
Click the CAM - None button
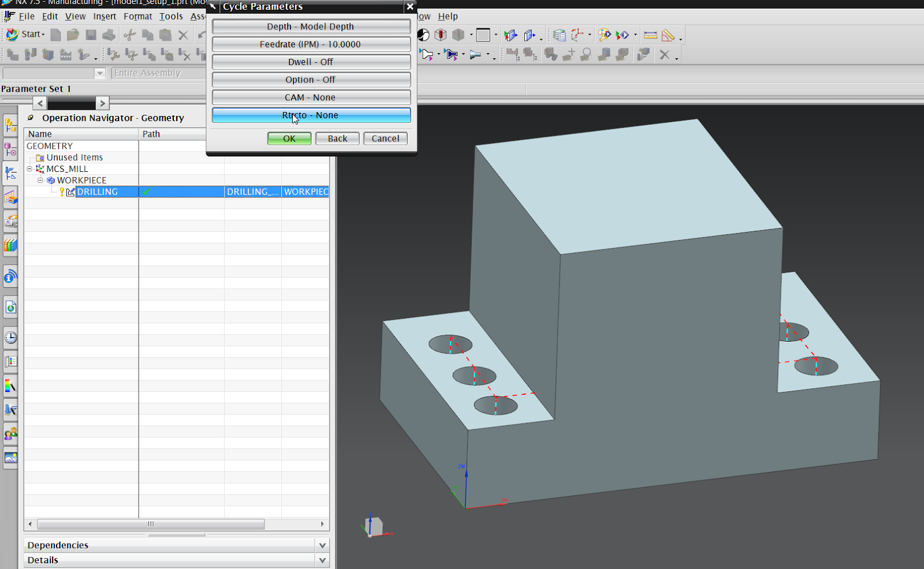click(x=311, y=98)
